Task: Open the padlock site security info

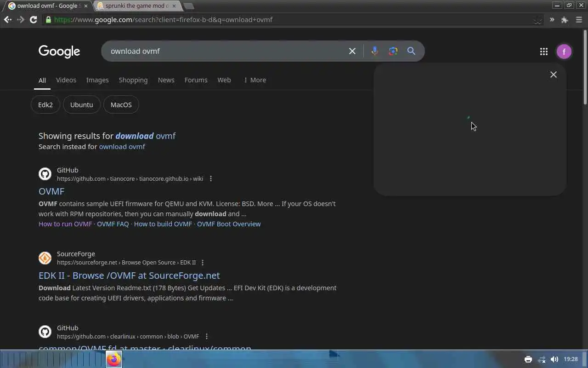Action: point(48,20)
